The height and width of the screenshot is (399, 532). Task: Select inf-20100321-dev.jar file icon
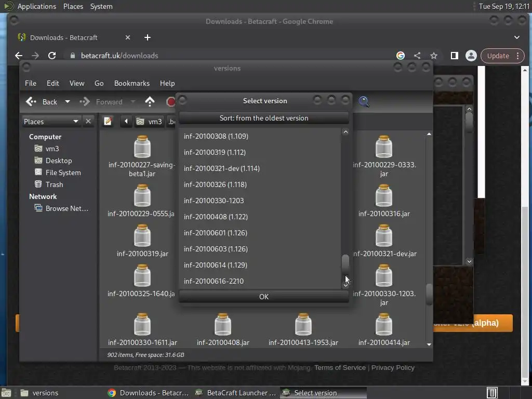point(384,236)
